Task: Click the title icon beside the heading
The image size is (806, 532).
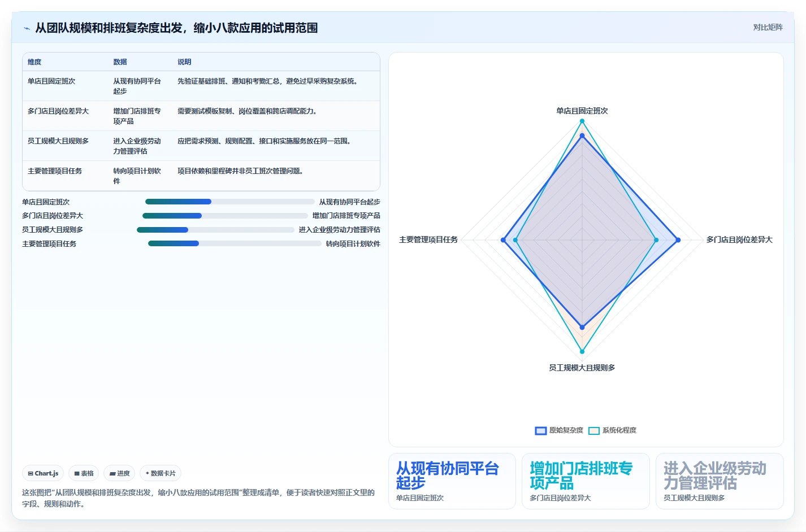Action: pyautogui.click(x=27, y=28)
